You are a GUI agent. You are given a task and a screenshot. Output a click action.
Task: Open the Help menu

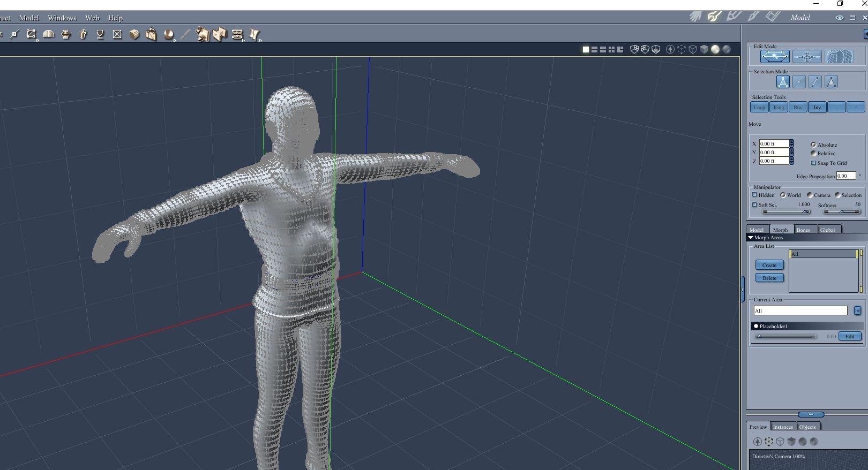(115, 18)
